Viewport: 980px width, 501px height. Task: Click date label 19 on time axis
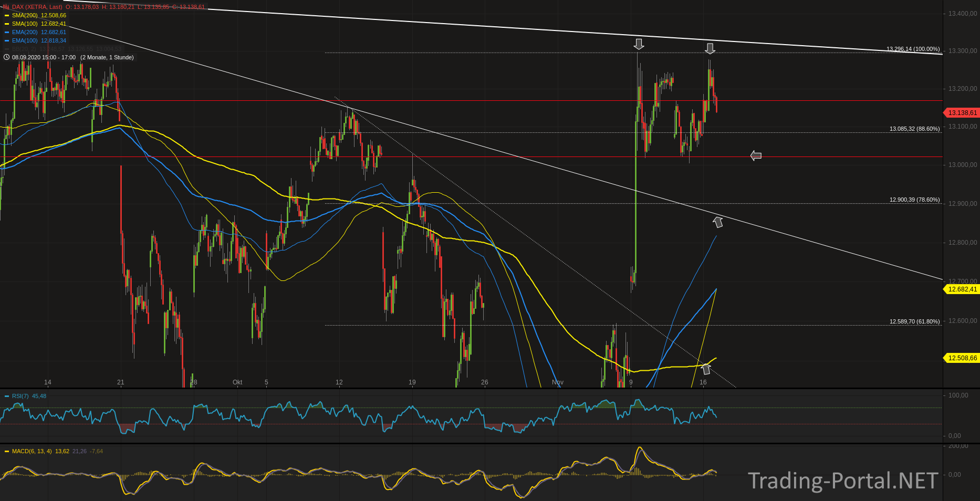(412, 382)
